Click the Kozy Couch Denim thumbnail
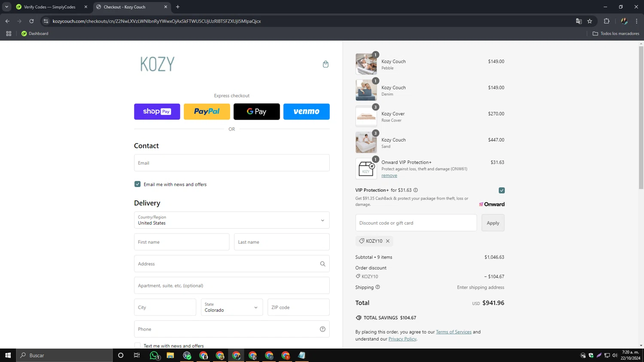This screenshot has width=644, height=362. click(366, 90)
